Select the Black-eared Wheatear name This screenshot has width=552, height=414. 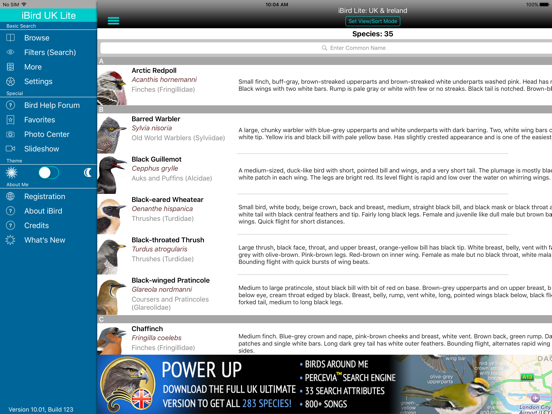(167, 199)
